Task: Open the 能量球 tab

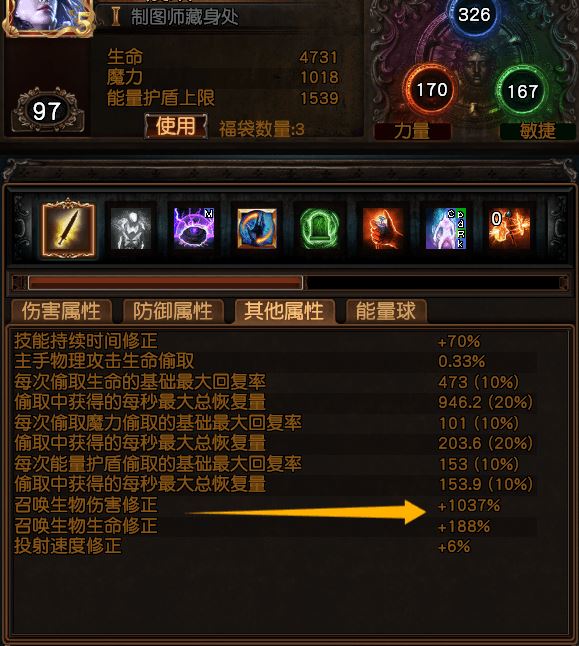Action: click(x=386, y=311)
